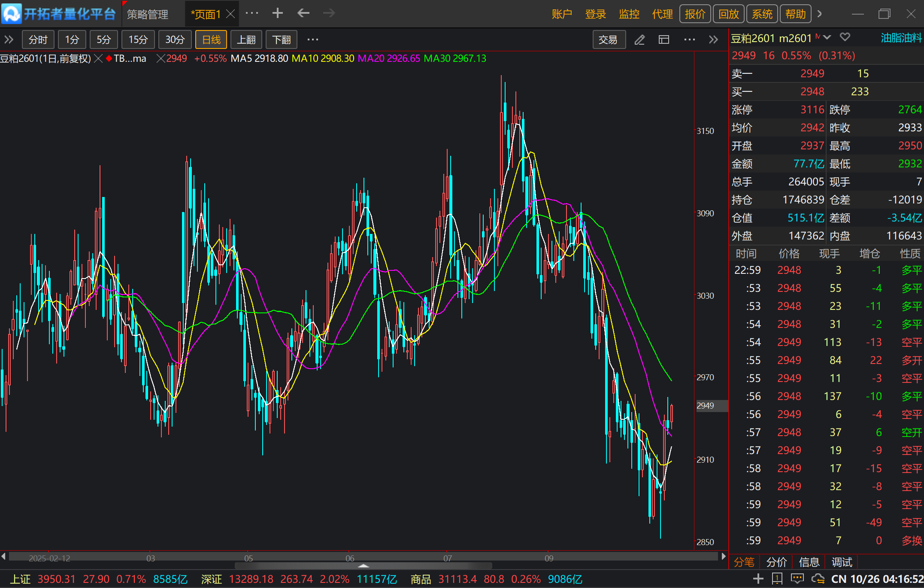The height and width of the screenshot is (588, 924).
Task: Expand the left sidebar double chevron
Action: point(9,40)
